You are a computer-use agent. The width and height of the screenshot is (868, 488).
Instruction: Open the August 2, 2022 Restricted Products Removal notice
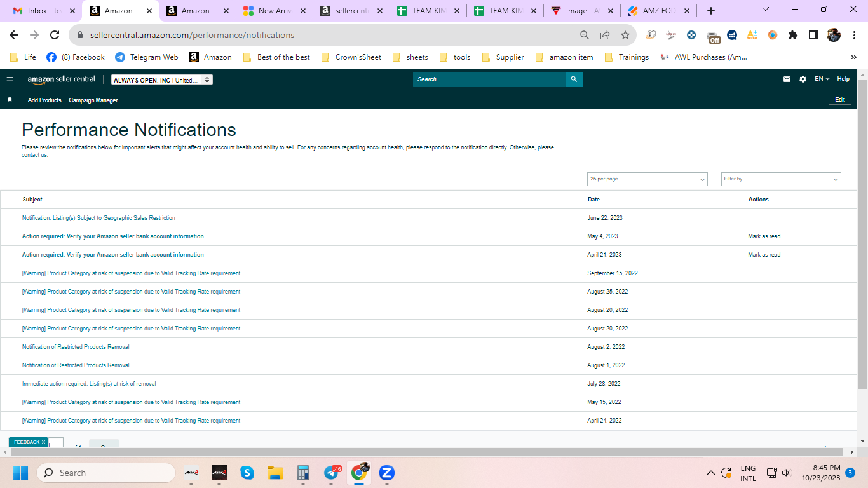pyautogui.click(x=76, y=347)
